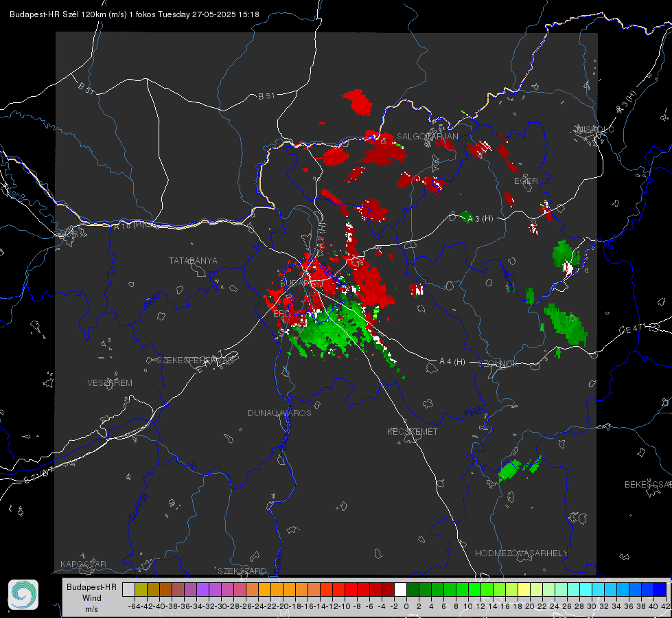Screen dimensions: 672x618
Task: Click the legend value -64
Action: (x=134, y=606)
